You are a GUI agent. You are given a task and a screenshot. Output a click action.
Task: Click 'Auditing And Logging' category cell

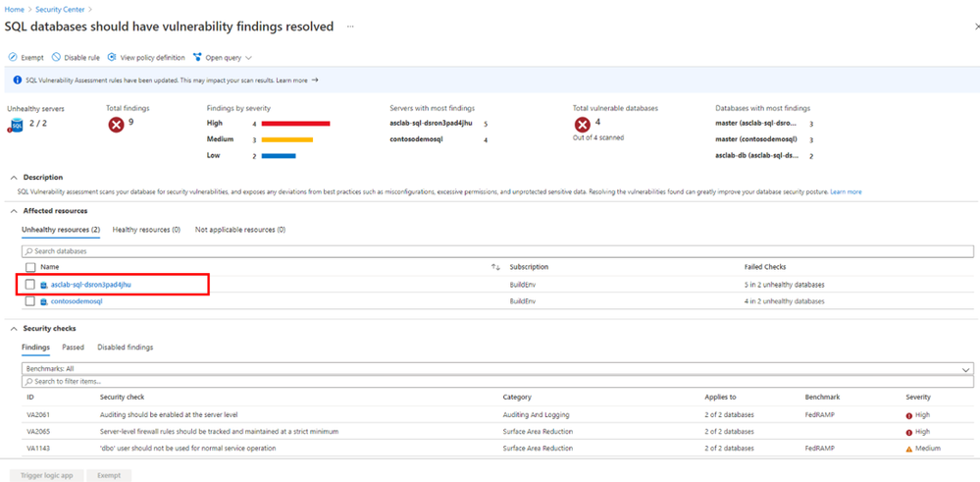[536, 415]
